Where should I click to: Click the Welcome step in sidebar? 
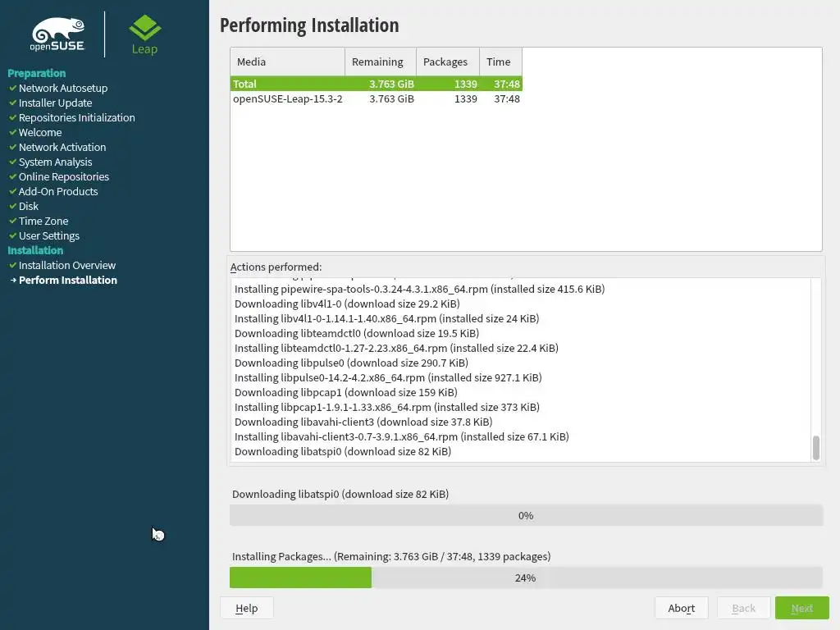pos(40,132)
